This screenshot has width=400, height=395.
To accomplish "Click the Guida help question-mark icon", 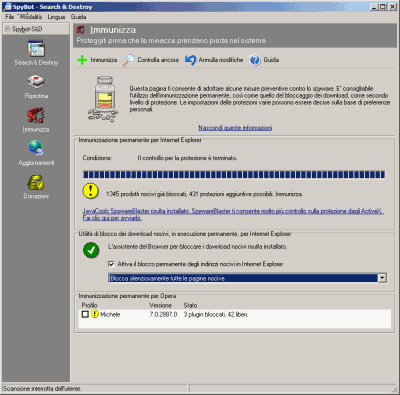I will [x=255, y=60].
